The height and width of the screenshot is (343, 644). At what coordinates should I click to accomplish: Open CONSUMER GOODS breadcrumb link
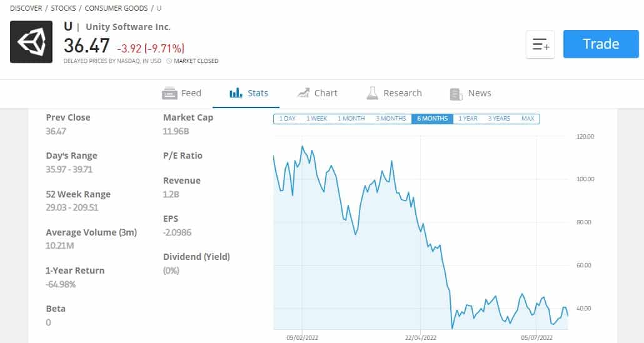[116, 7]
